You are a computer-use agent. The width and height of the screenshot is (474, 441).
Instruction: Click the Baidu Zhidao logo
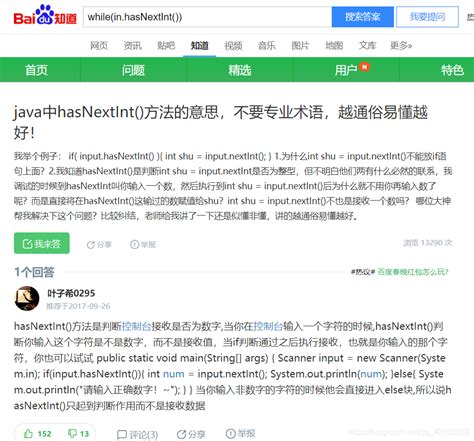[45, 15]
